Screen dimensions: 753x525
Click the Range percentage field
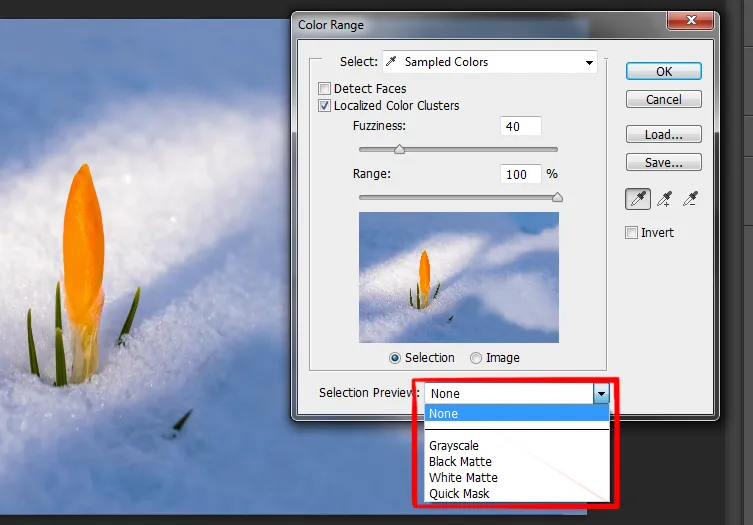[x=521, y=174]
